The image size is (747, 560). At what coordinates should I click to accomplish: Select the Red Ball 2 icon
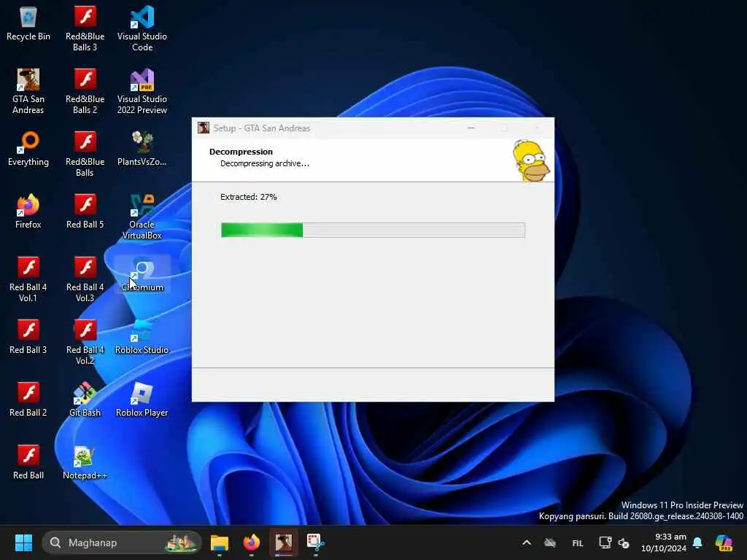click(x=28, y=400)
